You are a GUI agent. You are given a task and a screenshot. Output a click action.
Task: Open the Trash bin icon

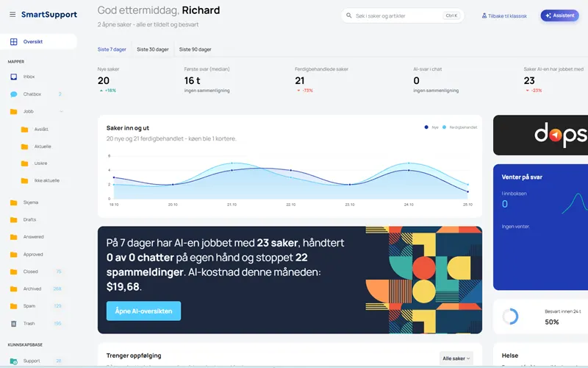pyautogui.click(x=13, y=324)
